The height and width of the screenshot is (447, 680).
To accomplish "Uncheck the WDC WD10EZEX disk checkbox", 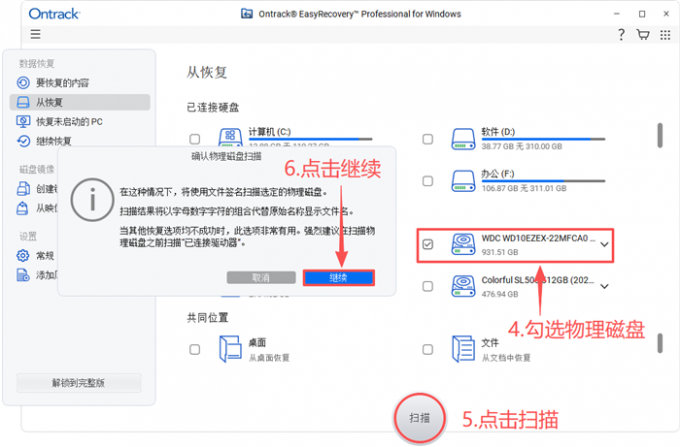I will [428, 244].
